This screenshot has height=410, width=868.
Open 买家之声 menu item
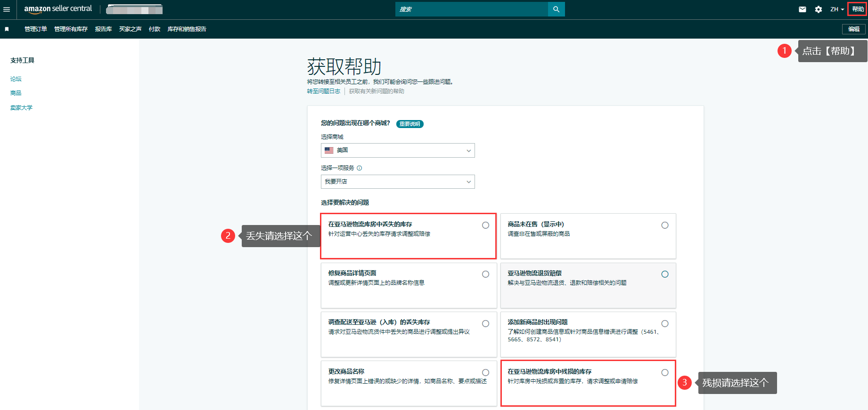(131, 29)
